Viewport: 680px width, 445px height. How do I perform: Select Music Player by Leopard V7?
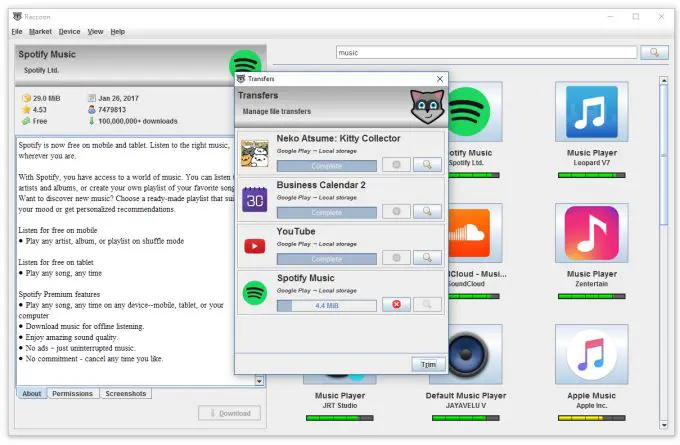(598, 120)
